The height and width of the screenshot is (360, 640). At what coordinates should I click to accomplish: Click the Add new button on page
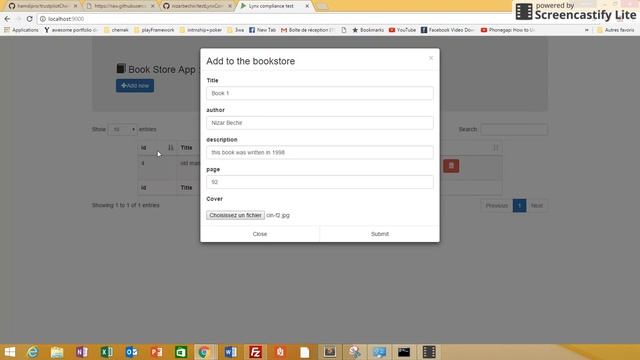135,86
